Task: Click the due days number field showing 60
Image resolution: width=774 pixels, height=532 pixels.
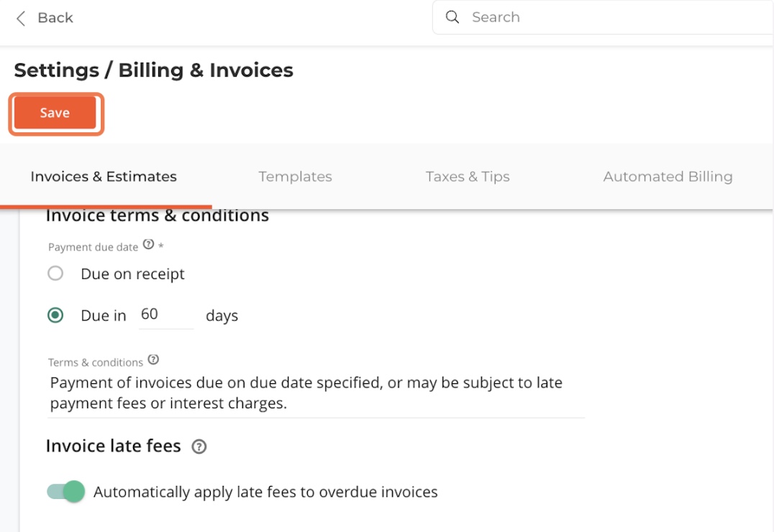Action: click(x=165, y=315)
